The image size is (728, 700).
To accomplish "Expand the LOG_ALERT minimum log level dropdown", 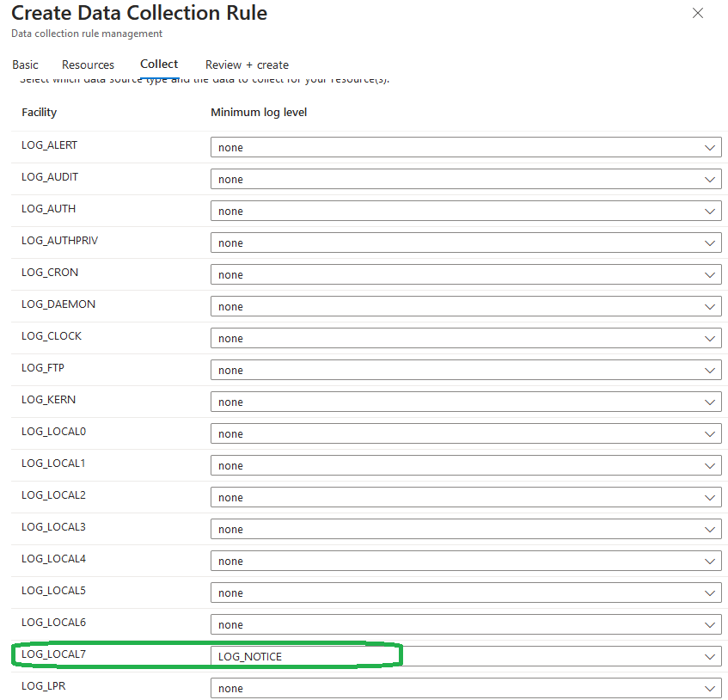I will [465, 148].
